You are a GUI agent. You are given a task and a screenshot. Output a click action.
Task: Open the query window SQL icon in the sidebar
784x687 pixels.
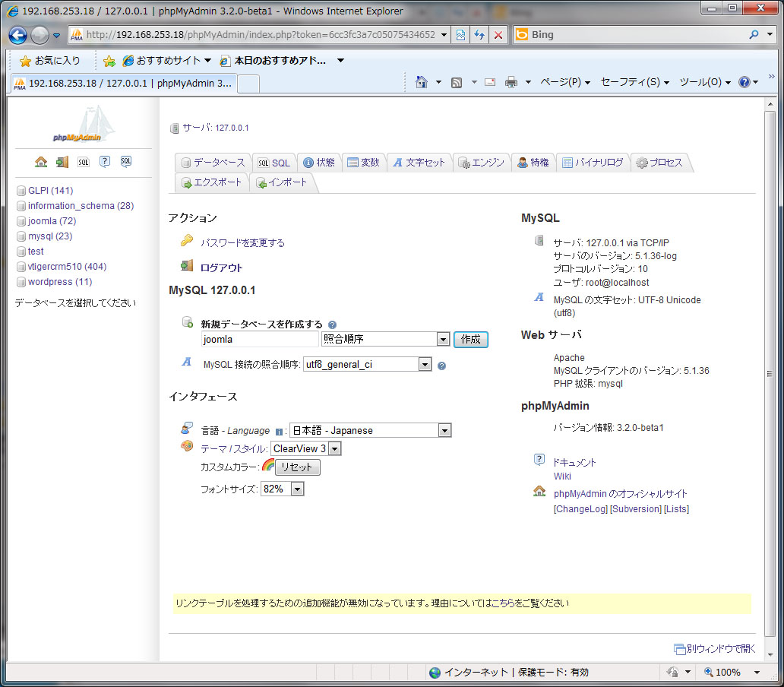[x=84, y=162]
